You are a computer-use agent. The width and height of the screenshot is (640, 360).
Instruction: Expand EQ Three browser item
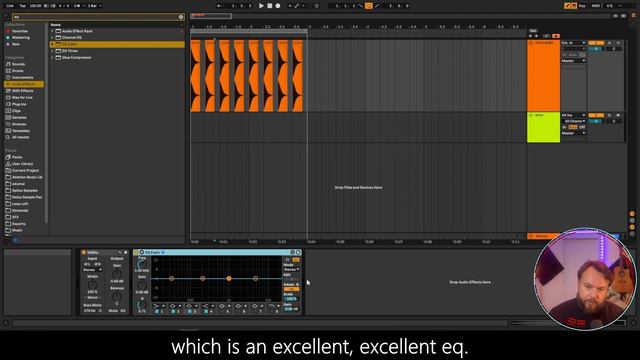(x=52, y=51)
